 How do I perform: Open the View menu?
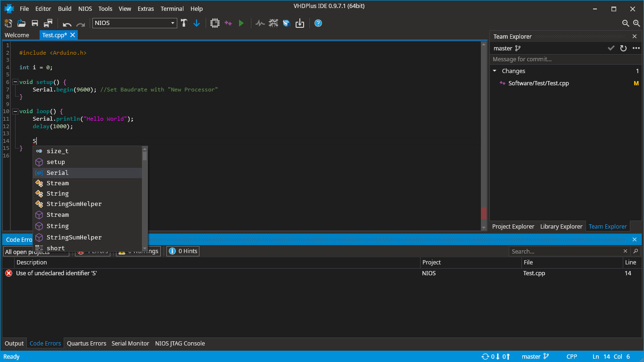125,8
